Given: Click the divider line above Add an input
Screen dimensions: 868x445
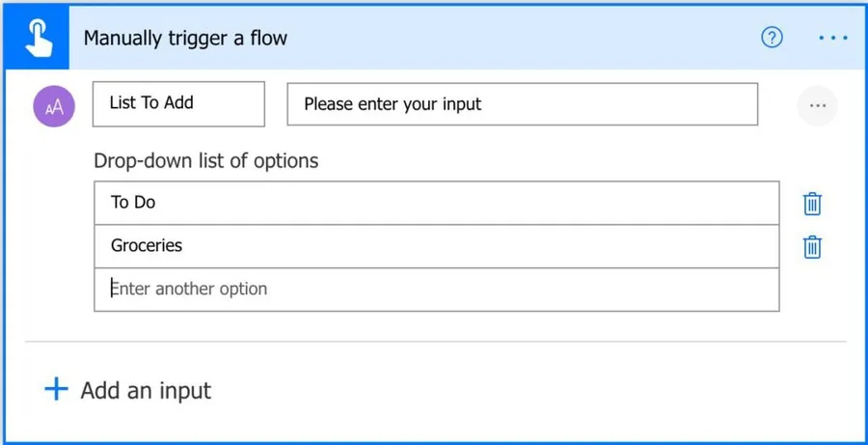Looking at the screenshot, I should (x=435, y=342).
